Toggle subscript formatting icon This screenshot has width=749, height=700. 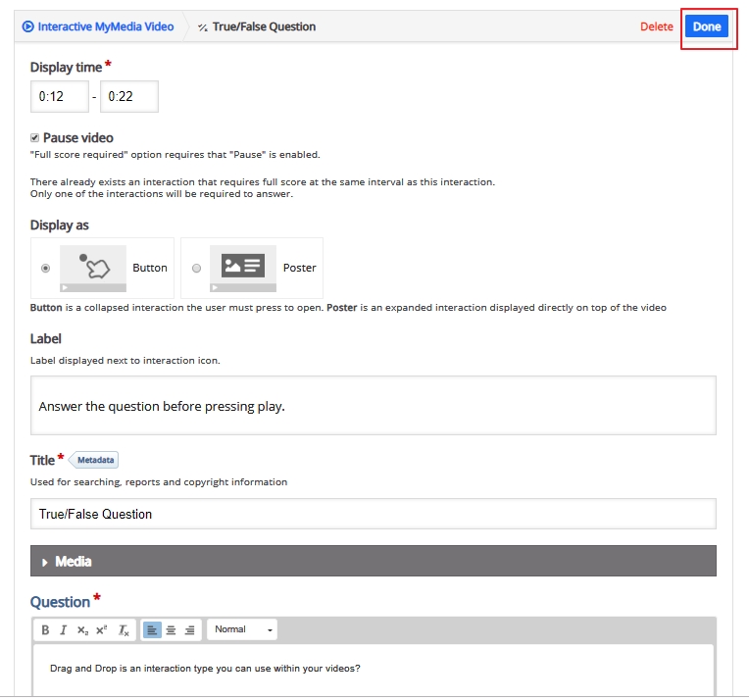pyautogui.click(x=82, y=629)
